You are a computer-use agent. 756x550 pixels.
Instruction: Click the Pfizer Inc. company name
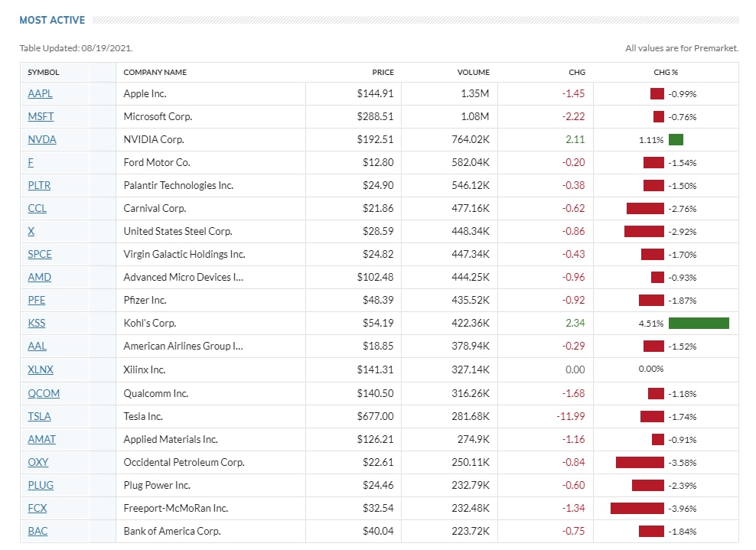coord(145,301)
